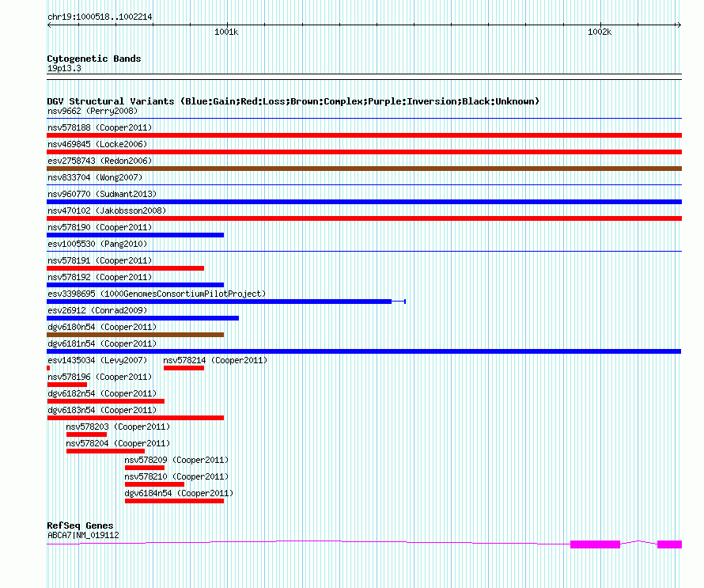Select the 19p13.3 band label
This screenshot has height=588, width=704.
[x=64, y=68]
